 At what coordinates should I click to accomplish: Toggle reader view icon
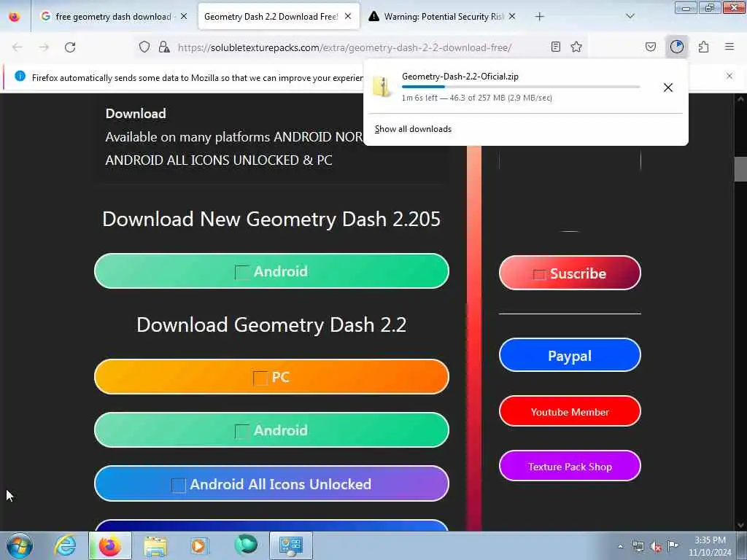[555, 47]
